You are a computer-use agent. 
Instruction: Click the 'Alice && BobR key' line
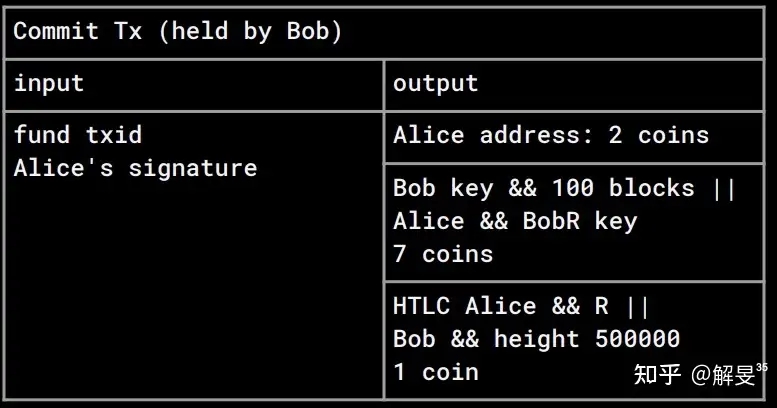tap(514, 221)
